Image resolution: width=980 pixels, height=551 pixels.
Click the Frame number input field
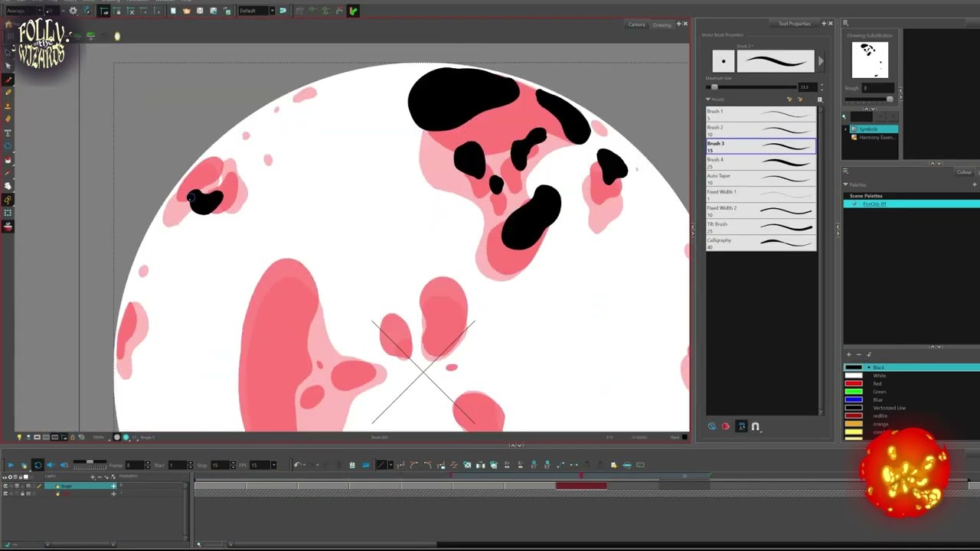point(136,465)
